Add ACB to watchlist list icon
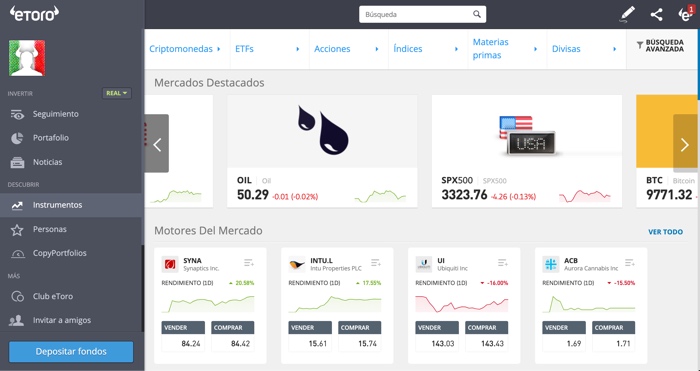The height and width of the screenshot is (371, 700). coord(629,263)
